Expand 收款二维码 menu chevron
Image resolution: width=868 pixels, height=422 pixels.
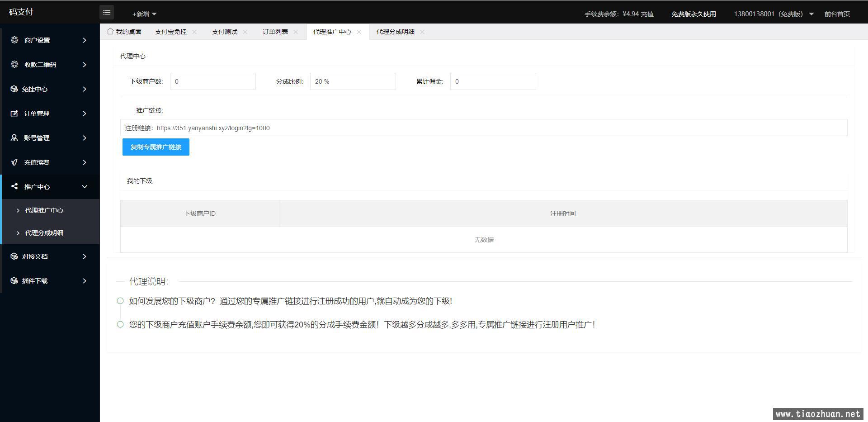pos(85,65)
